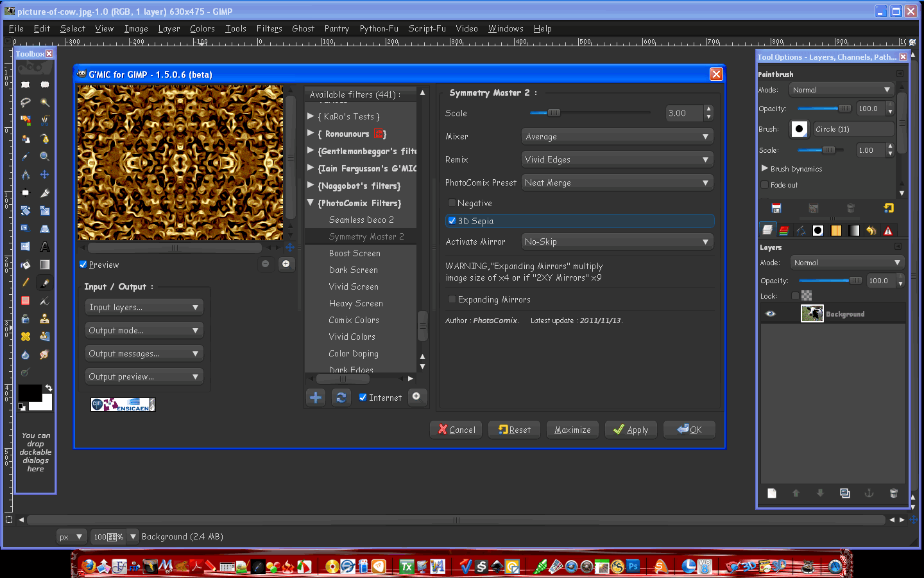
Task: Select the Free Select lasso tool
Action: (26, 103)
